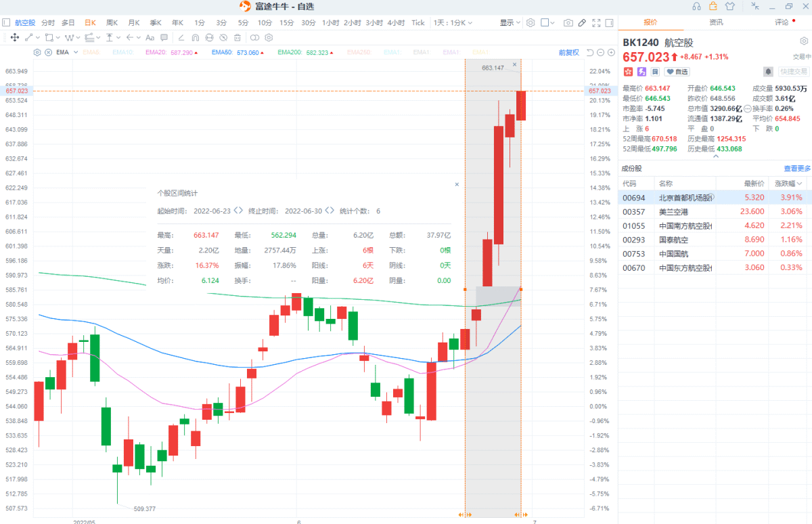Select the Aa text annotation tool
812x524 pixels.
coord(150,37)
